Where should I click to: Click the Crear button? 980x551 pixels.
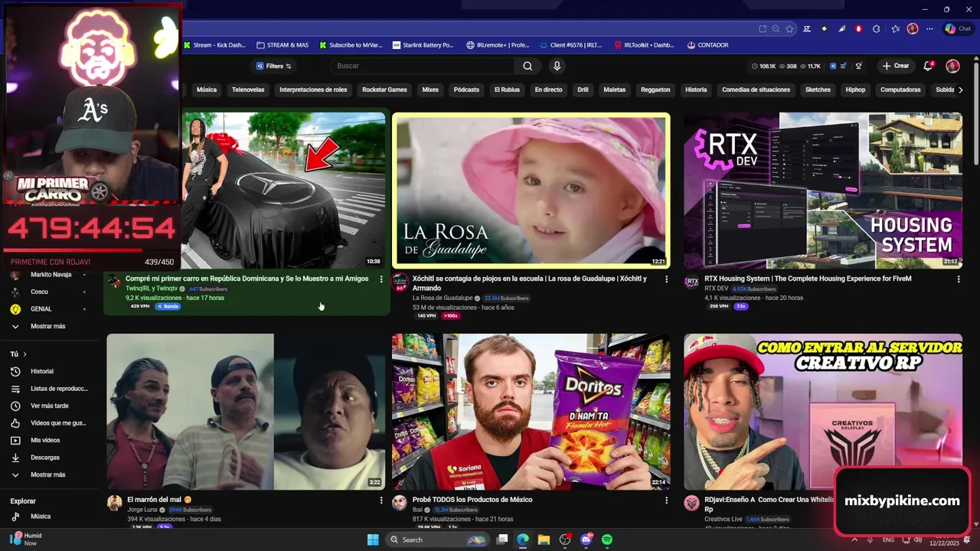click(x=896, y=66)
